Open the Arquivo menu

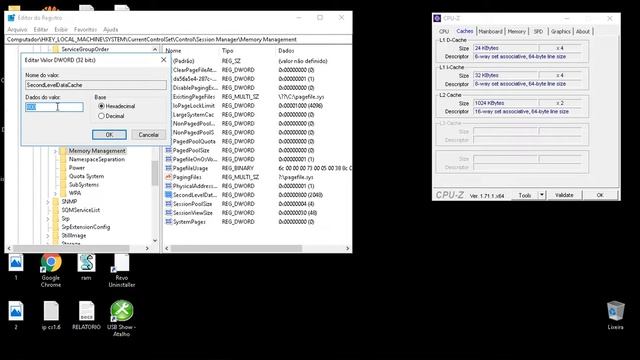pos(17,29)
